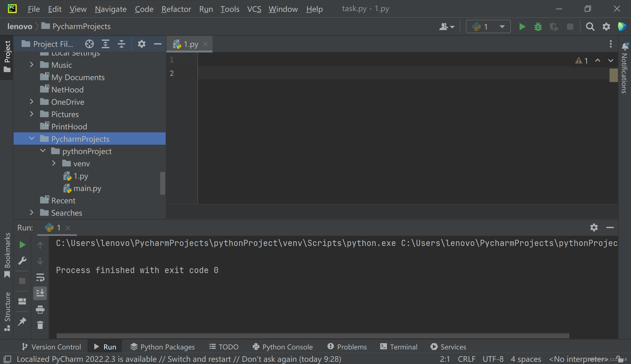Open the Navigate menu
Image resolution: width=631 pixels, height=364 pixels.
pyautogui.click(x=110, y=9)
